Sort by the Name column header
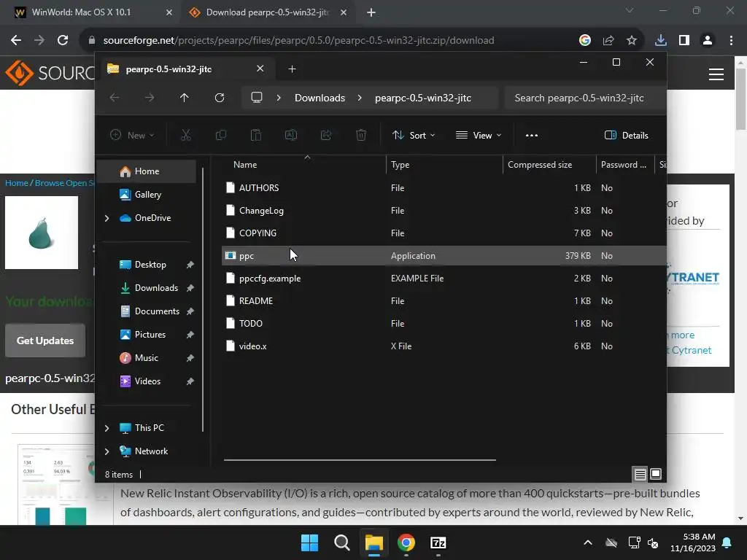The height and width of the screenshot is (560, 747). click(x=304, y=165)
